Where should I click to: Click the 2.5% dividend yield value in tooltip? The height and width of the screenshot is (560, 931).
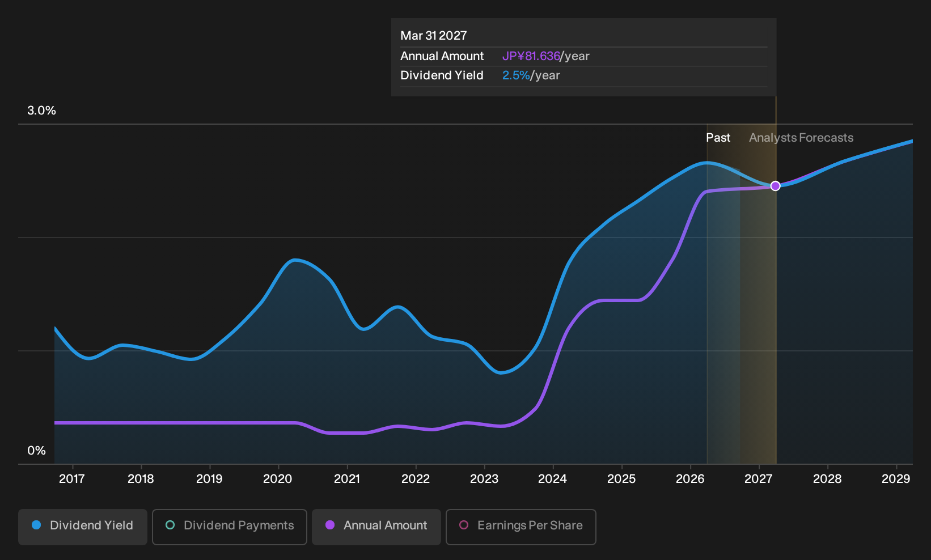(x=516, y=75)
